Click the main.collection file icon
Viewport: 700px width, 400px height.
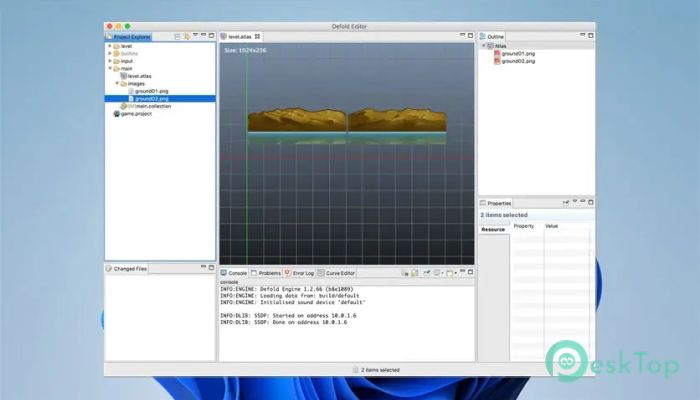[124, 106]
